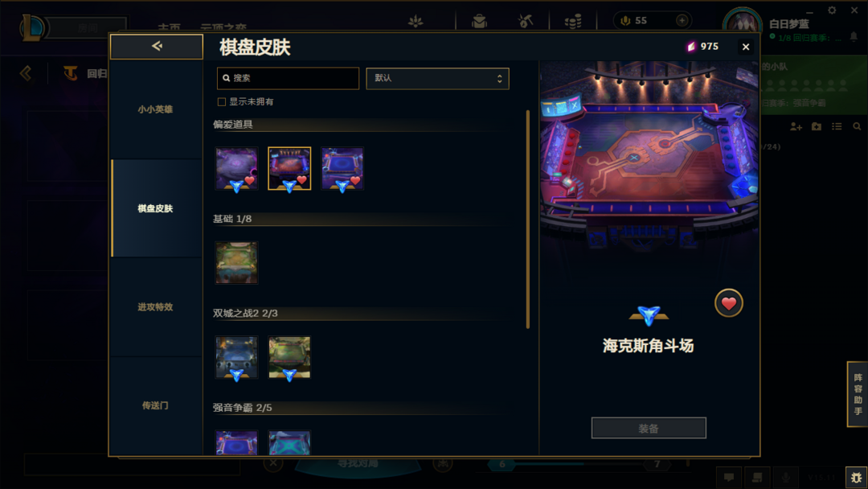Open the coin stack store icon
The image size is (868, 489).
point(573,21)
